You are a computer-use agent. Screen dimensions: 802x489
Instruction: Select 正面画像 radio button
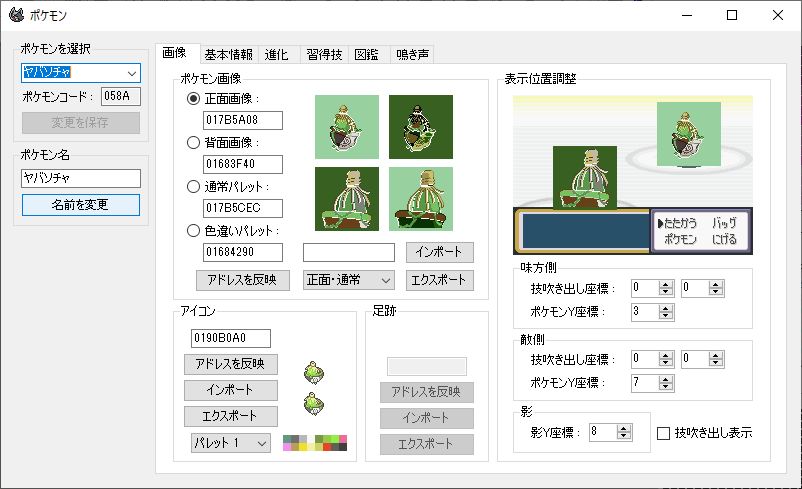tap(193, 99)
